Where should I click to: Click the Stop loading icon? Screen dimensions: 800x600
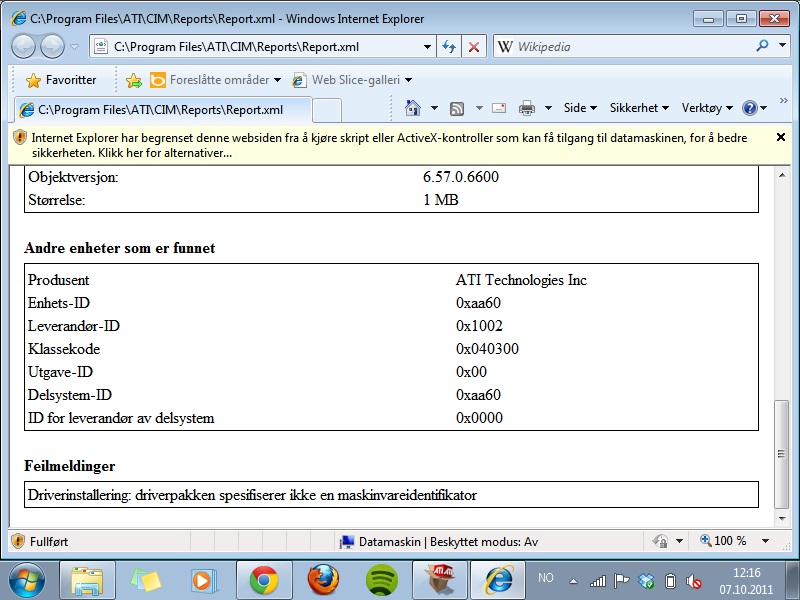point(474,47)
